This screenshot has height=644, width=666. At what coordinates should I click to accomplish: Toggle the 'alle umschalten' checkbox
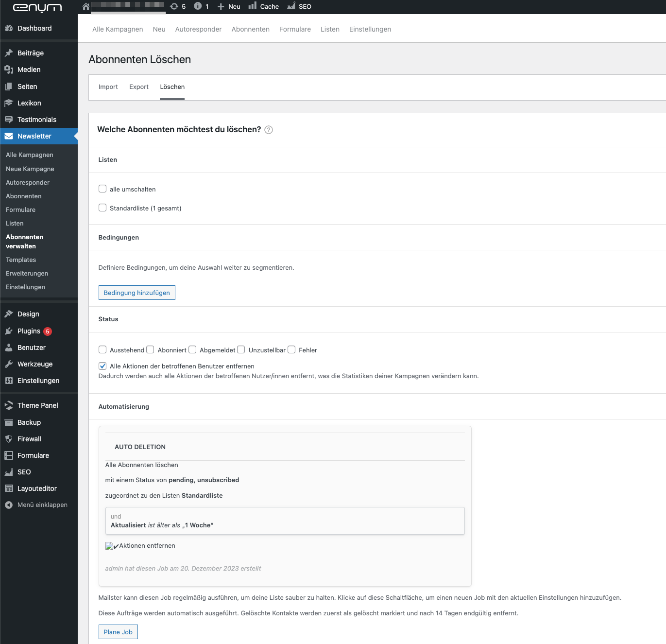102,189
